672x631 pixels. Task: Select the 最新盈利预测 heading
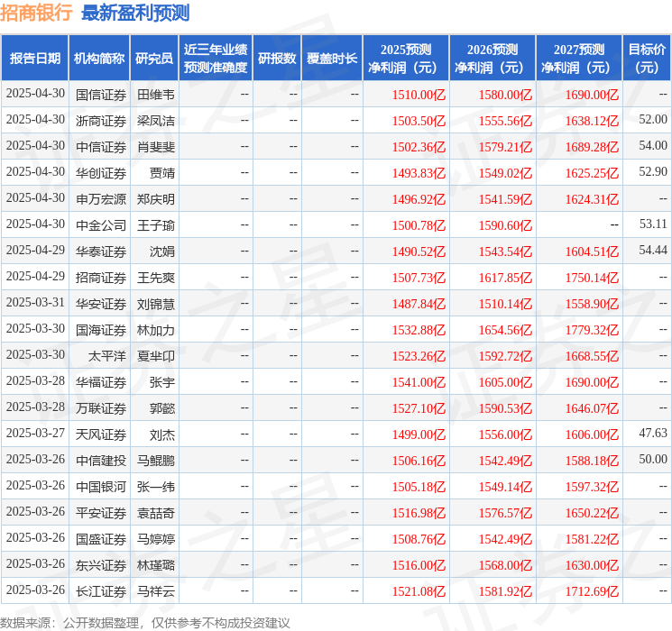135,13
